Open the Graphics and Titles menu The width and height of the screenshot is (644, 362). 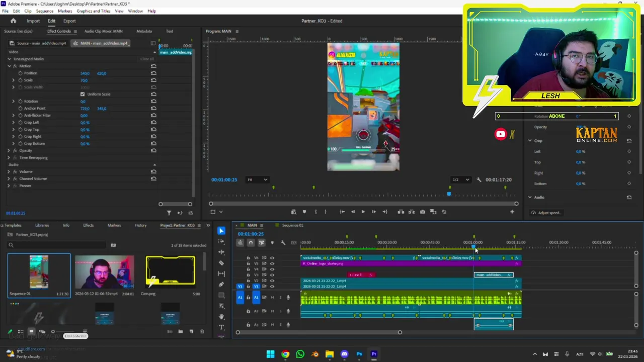coord(94,11)
